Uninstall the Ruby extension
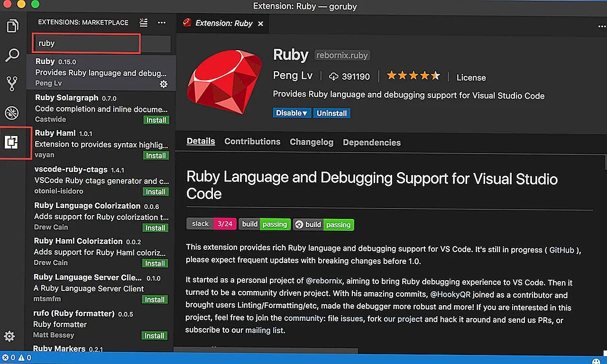The image size is (607, 364). pos(332,113)
